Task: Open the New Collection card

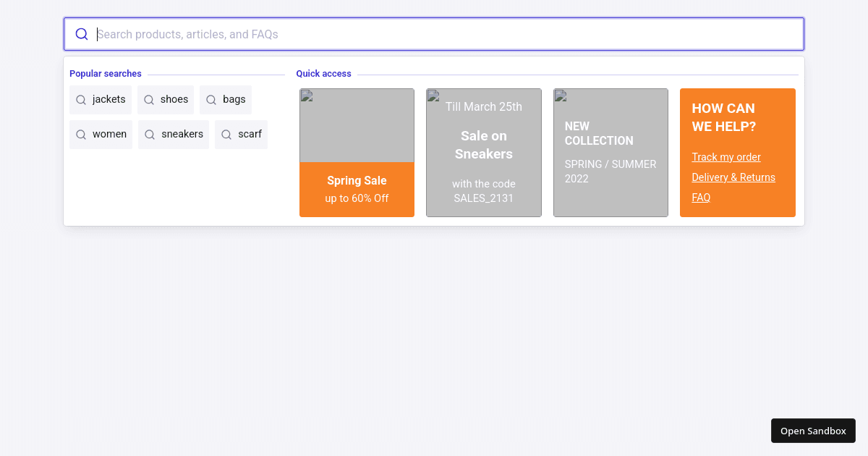Action: (610, 153)
